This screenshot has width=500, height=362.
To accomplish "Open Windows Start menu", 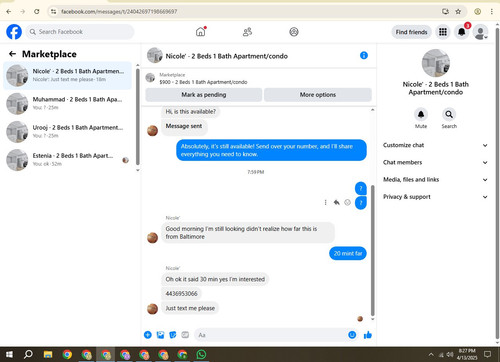I will [9, 354].
